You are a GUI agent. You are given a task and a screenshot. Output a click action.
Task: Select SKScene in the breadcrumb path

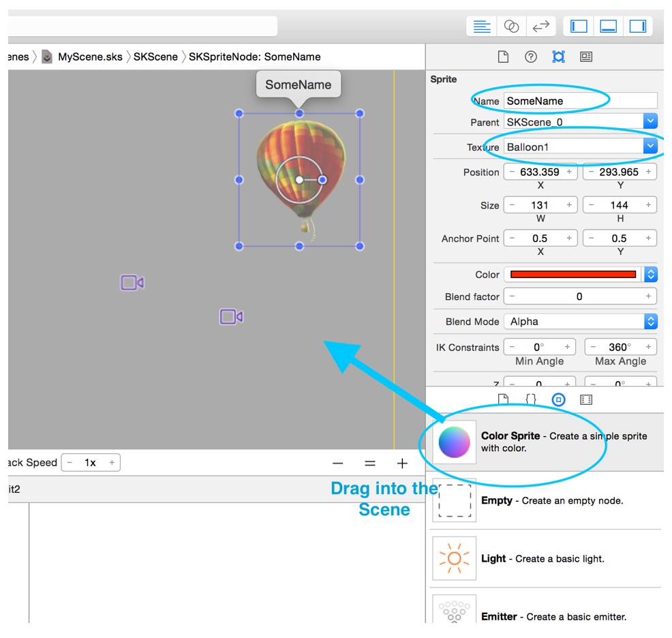(155, 57)
